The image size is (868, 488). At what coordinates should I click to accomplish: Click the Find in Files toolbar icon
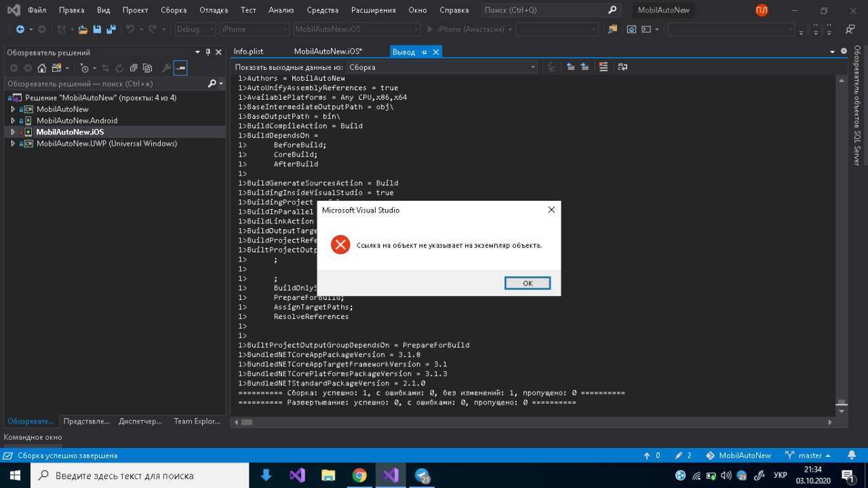613,29
